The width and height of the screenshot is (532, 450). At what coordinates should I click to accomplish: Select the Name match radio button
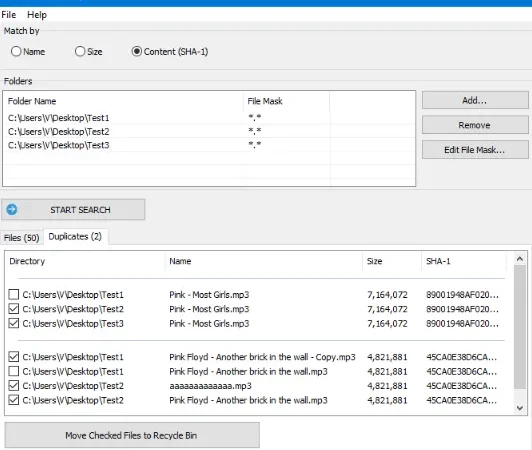16,52
